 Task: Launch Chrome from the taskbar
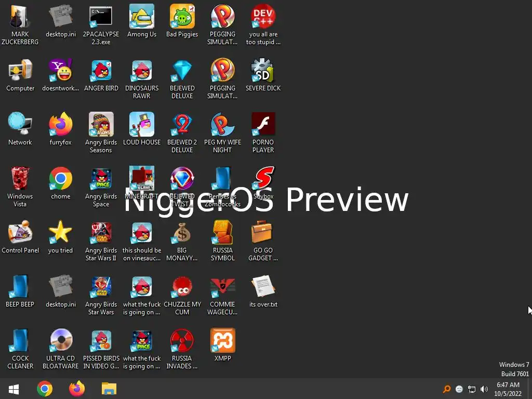pos(45,389)
